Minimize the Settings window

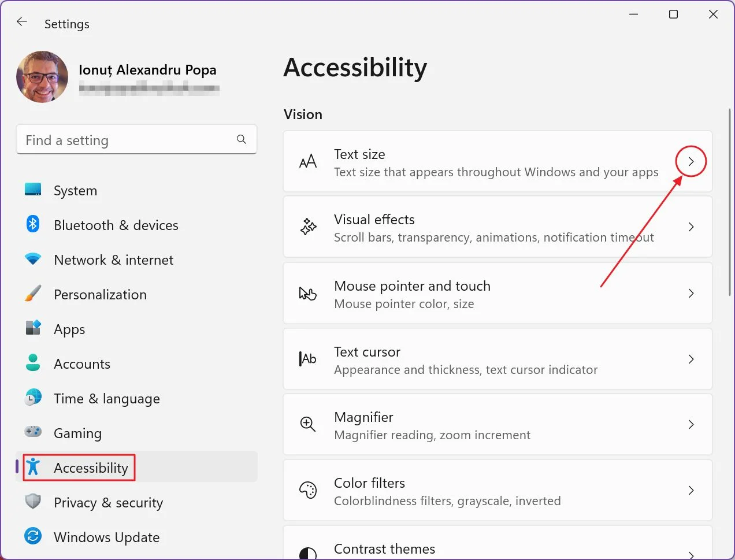pyautogui.click(x=634, y=14)
